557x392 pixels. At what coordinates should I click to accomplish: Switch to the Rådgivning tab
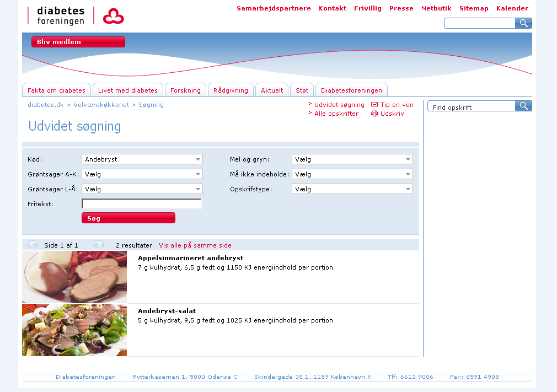pos(231,90)
